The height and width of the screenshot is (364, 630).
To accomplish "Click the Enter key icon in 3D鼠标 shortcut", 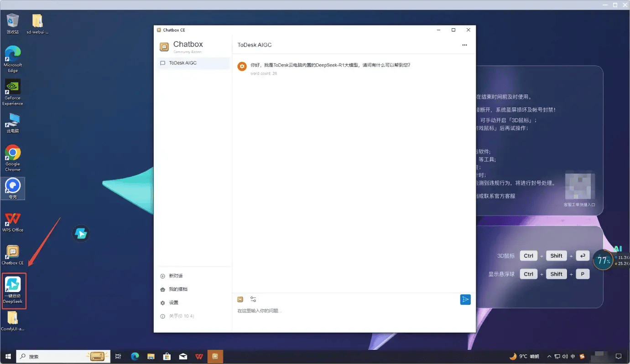I will (583, 256).
